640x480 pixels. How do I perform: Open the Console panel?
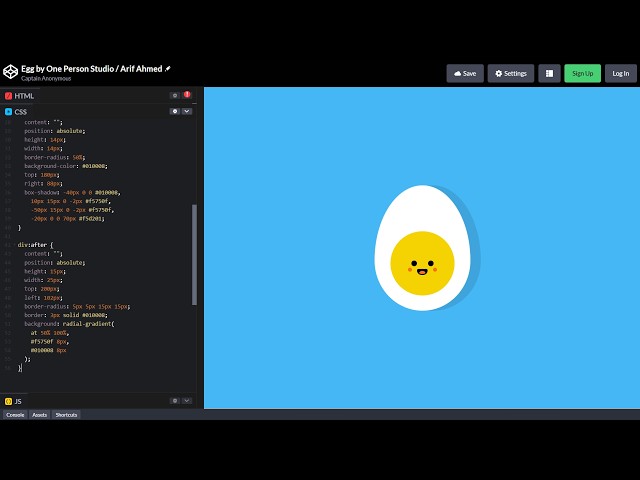coord(15,415)
